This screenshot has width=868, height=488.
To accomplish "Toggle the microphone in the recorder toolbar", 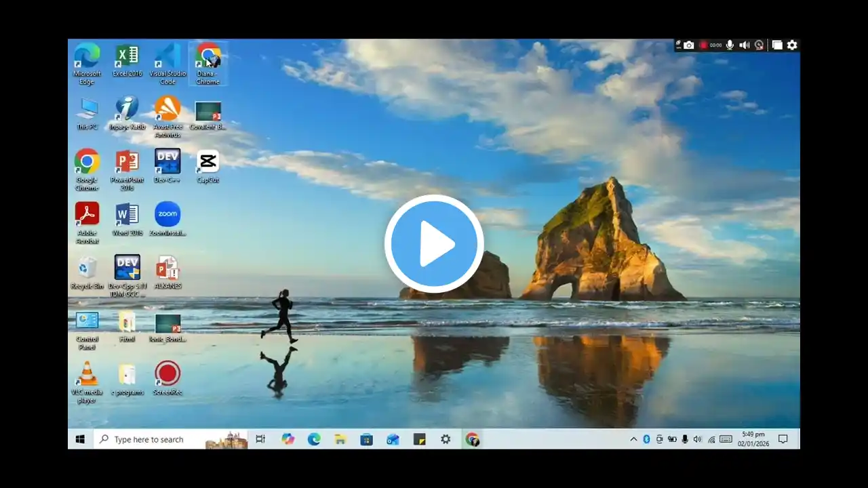I will pos(730,45).
